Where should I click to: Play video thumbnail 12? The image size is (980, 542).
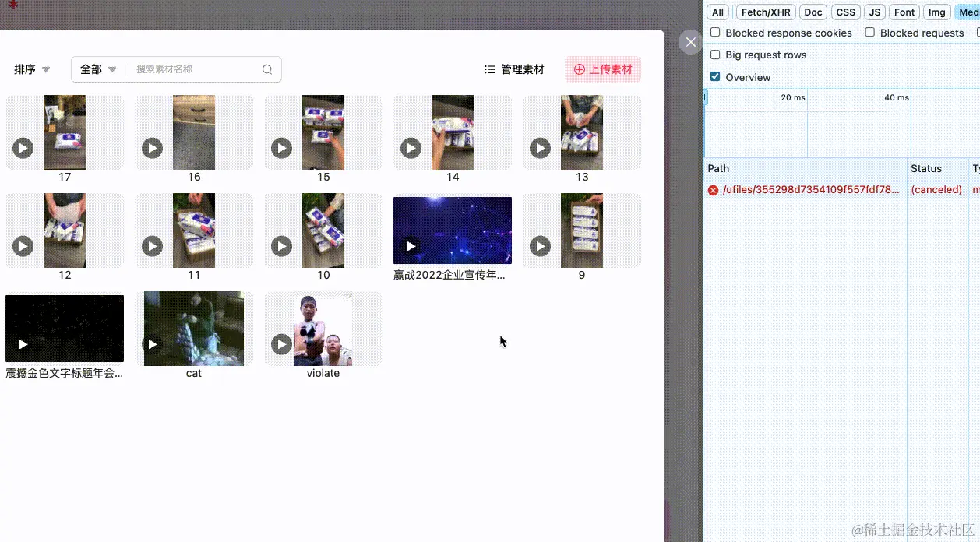click(x=23, y=246)
